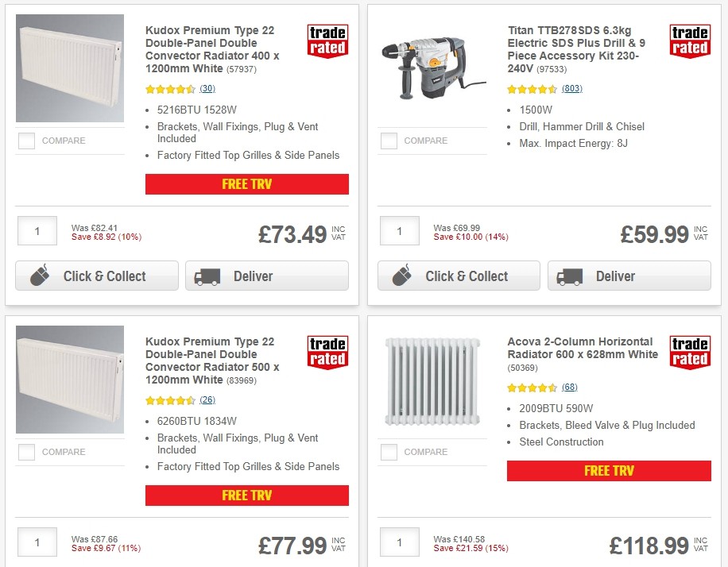Image resolution: width=728 pixels, height=567 pixels.
Task: Enable COMPARE for the Titan drill
Action: pyautogui.click(x=389, y=141)
